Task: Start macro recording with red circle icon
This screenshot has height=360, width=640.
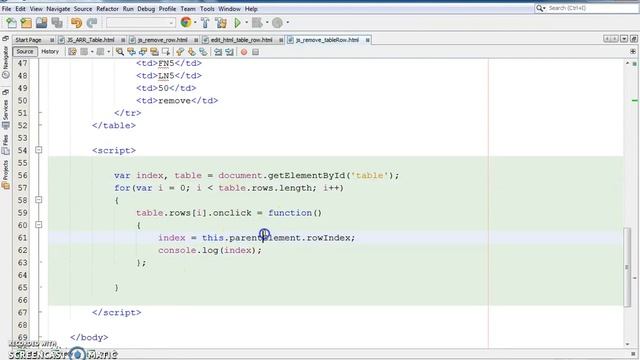Action: pos(244,52)
